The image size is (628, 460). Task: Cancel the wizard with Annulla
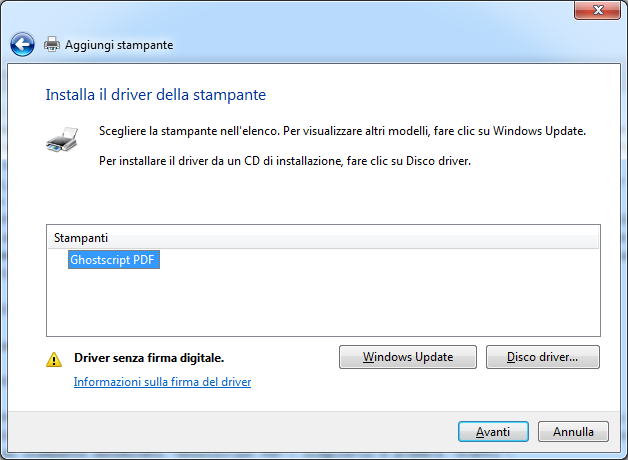click(x=573, y=432)
